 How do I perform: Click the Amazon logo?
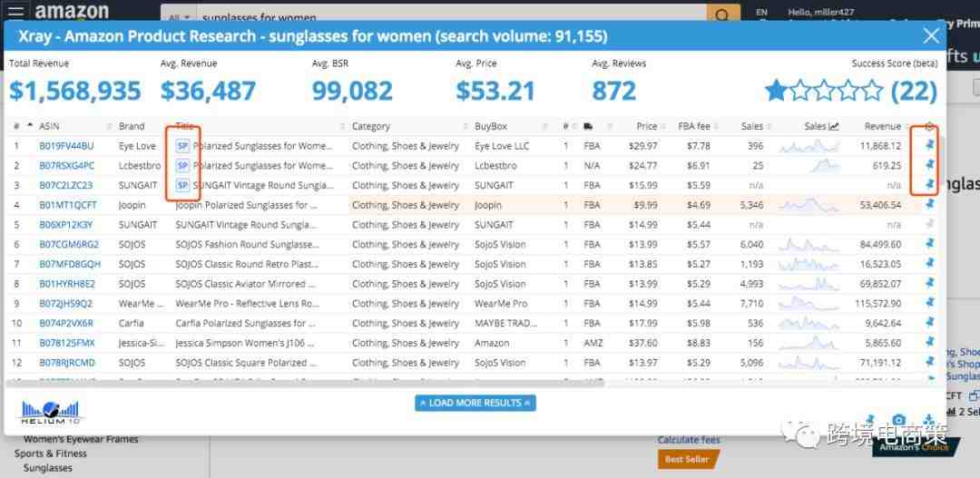[71, 11]
